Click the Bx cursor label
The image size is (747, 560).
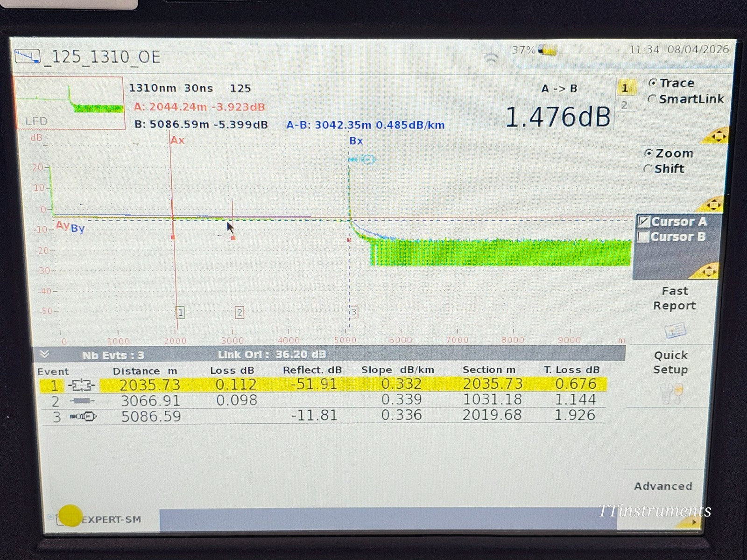click(x=356, y=140)
